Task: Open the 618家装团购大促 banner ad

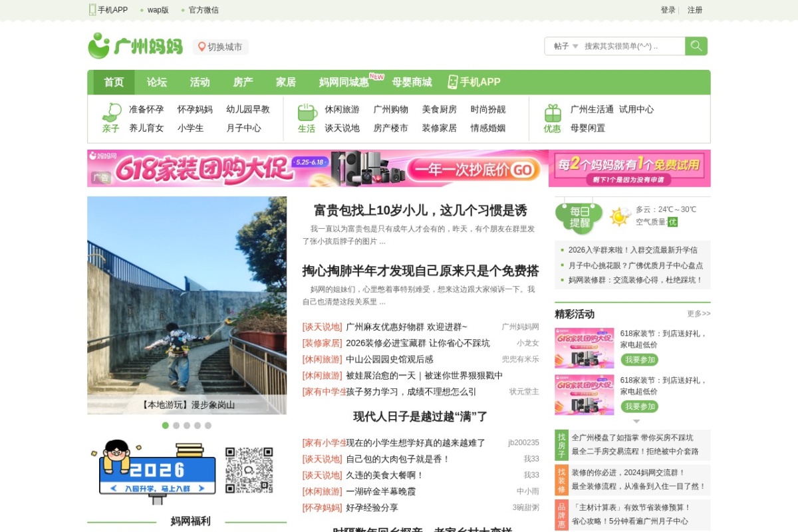Action: (x=317, y=168)
